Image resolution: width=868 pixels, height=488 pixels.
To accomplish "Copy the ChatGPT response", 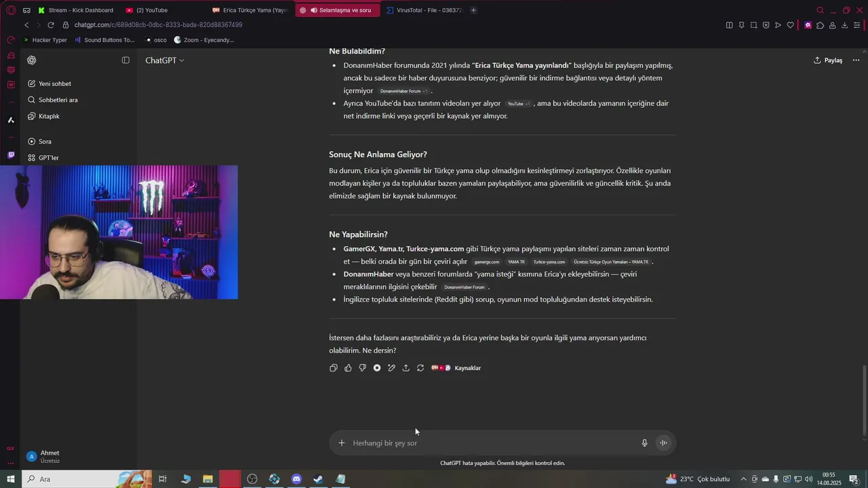I will (333, 368).
